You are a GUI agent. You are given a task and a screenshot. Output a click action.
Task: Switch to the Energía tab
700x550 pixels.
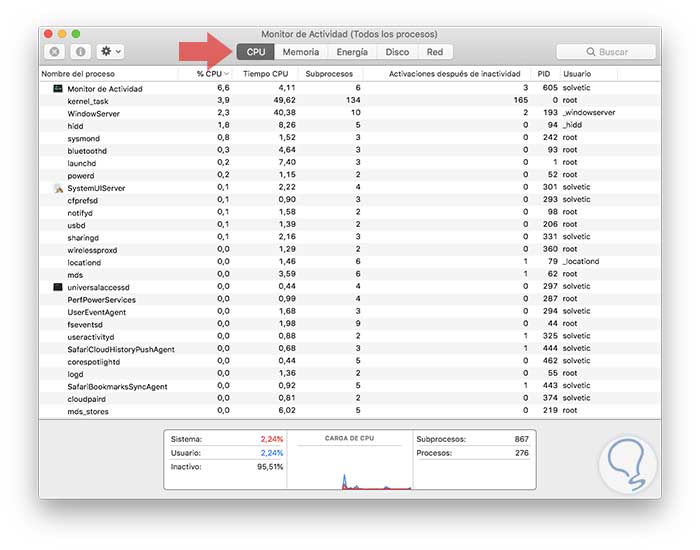point(352,52)
